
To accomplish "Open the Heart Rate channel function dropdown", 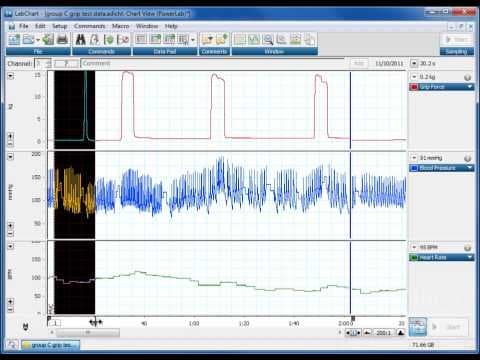I will click(x=470, y=257).
